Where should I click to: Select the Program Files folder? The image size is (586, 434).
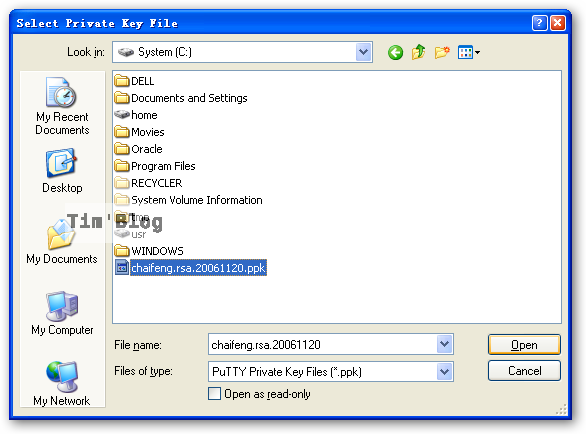pos(155,166)
